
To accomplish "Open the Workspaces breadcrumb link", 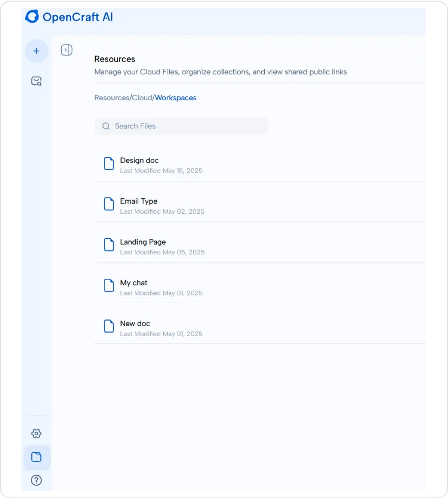I will 176,98.
